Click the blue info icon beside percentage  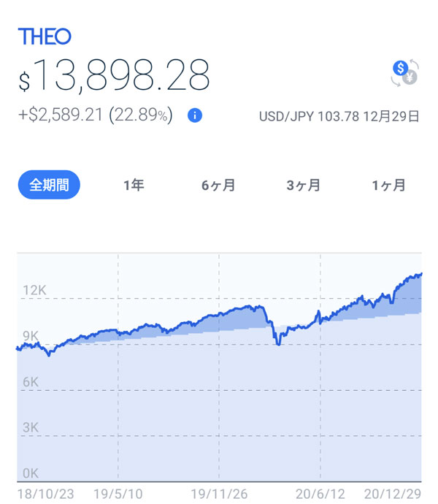pyautogui.click(x=194, y=115)
